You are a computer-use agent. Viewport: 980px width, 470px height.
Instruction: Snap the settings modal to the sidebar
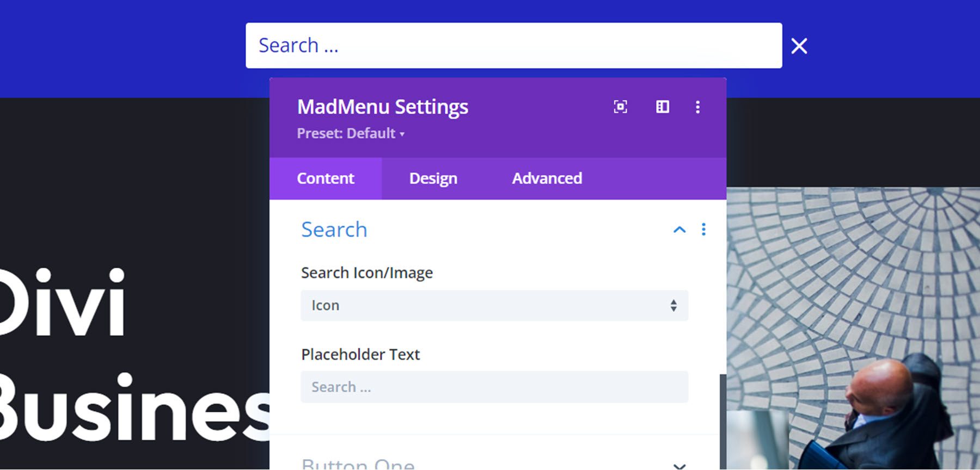point(662,107)
